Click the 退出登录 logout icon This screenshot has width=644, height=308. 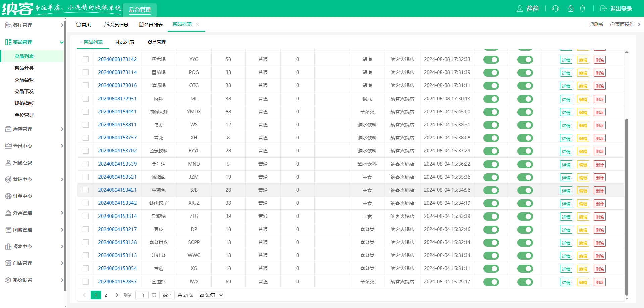click(x=603, y=9)
